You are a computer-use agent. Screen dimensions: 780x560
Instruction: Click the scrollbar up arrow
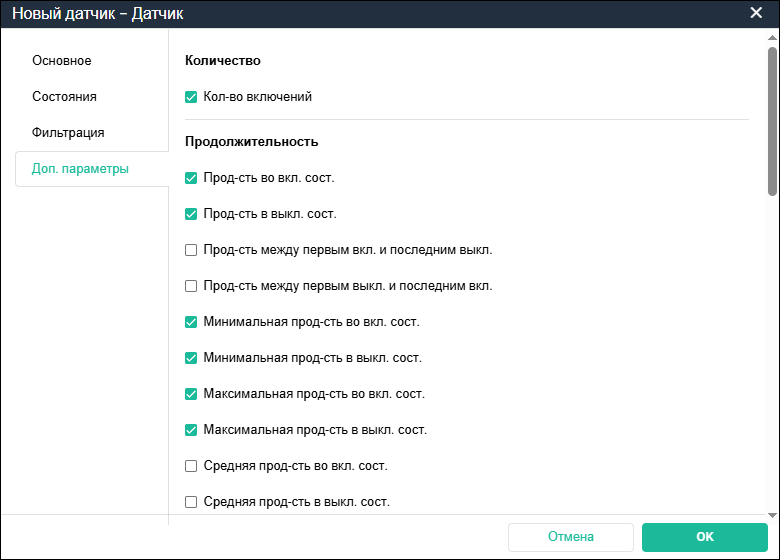[772, 36]
